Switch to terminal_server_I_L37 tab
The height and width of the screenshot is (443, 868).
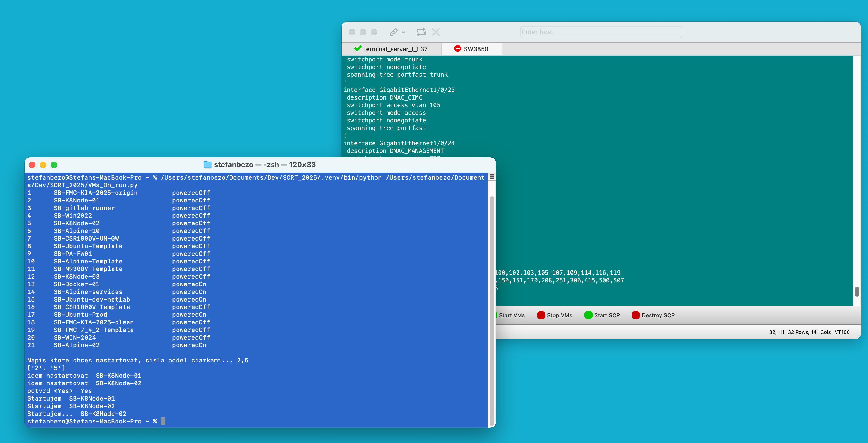(395, 49)
